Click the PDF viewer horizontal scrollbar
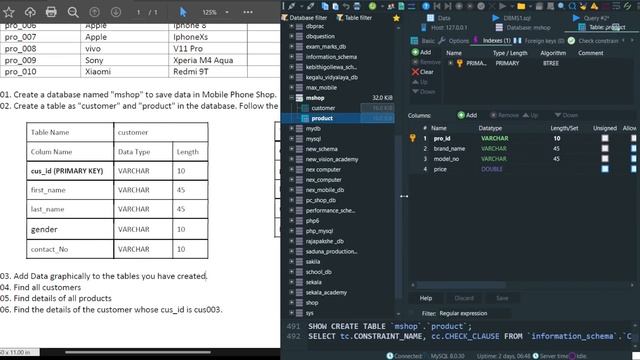 pos(138,352)
